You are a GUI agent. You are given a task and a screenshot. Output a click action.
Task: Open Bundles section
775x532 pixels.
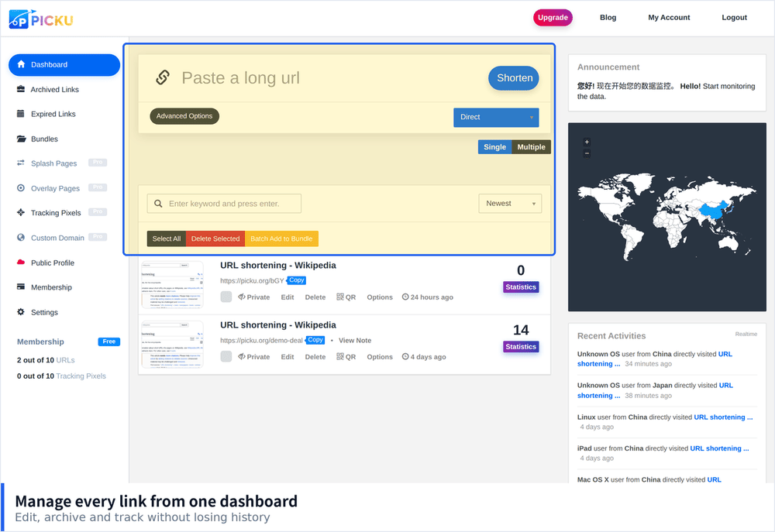tap(44, 139)
